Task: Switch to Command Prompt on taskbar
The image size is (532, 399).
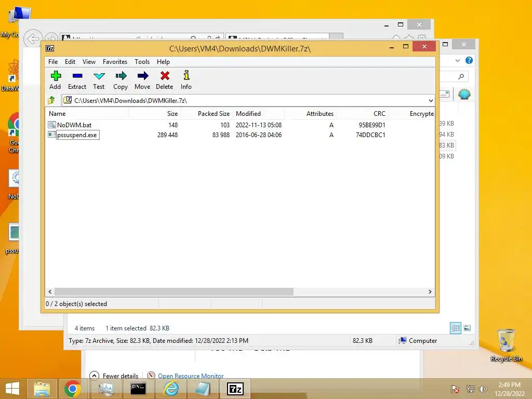Action: click(x=138, y=389)
